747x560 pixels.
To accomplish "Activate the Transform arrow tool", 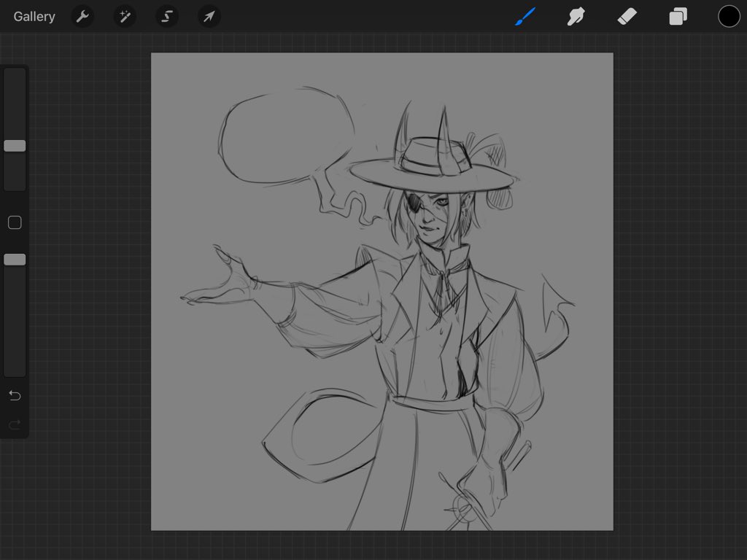I will (x=209, y=16).
